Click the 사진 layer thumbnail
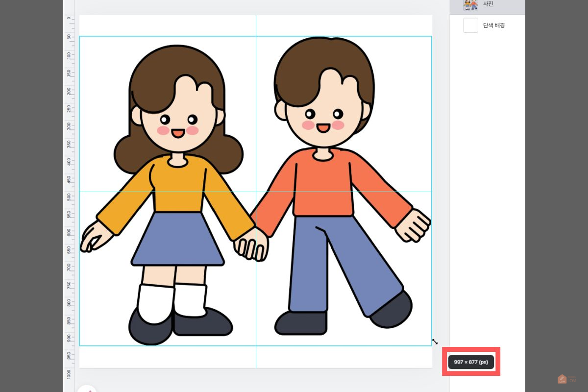588x392 pixels. 470,5
